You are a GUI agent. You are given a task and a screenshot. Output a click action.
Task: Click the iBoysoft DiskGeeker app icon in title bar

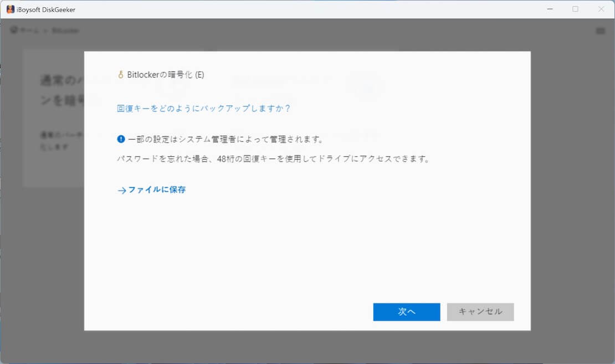[x=10, y=9]
